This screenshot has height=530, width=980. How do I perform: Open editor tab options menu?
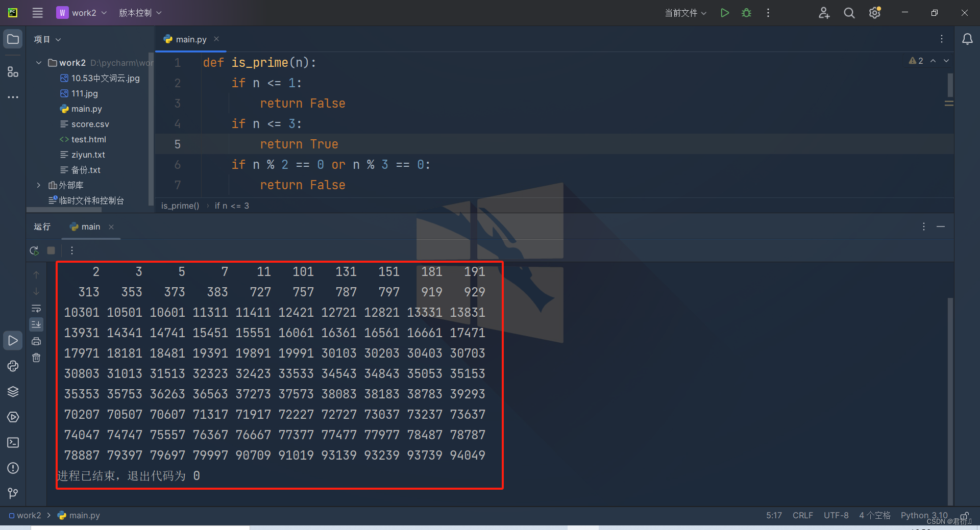tap(942, 39)
